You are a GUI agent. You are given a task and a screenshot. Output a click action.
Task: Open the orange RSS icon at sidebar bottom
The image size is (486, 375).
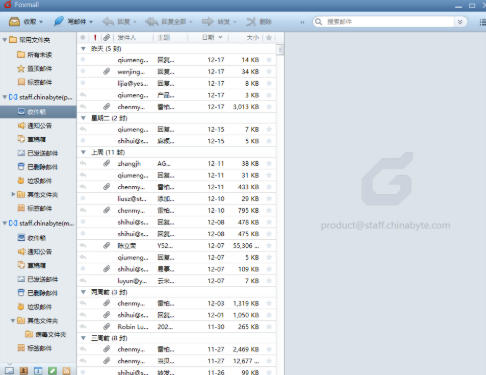[x=67, y=371]
